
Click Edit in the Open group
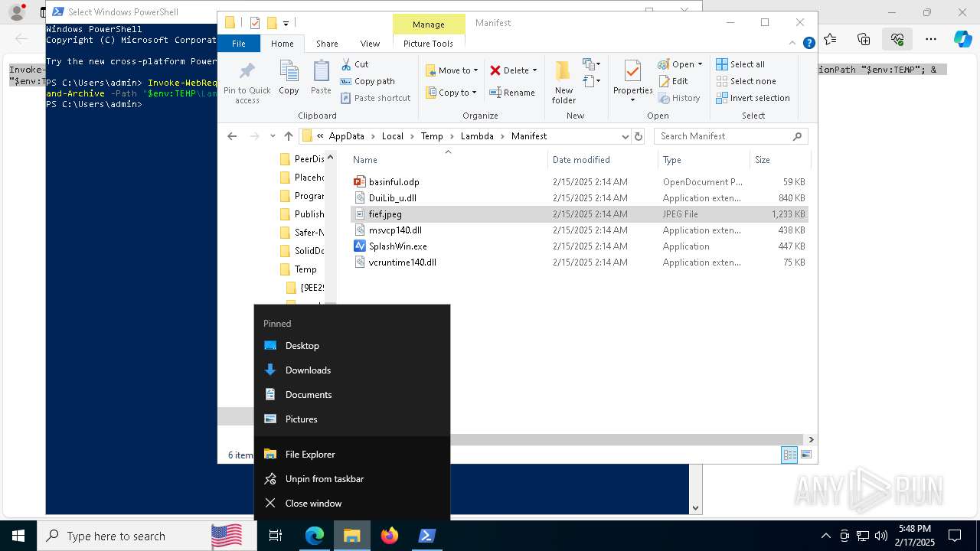(x=673, y=81)
